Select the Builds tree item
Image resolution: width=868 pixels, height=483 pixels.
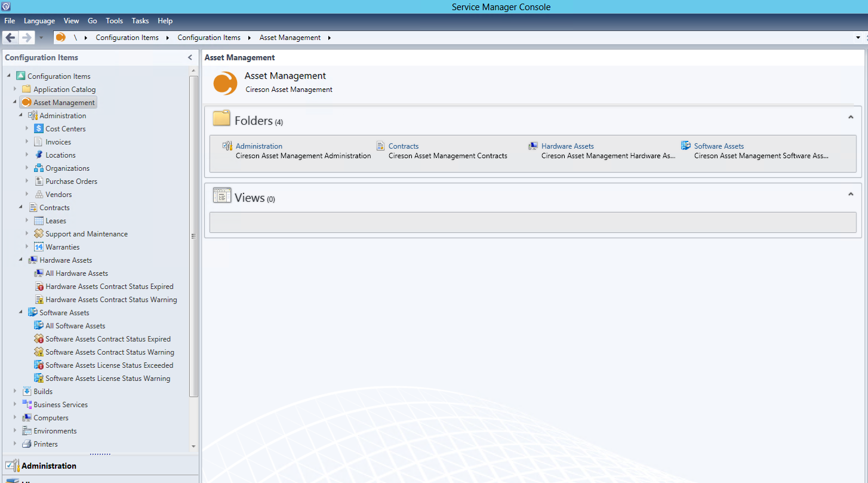[x=43, y=392]
